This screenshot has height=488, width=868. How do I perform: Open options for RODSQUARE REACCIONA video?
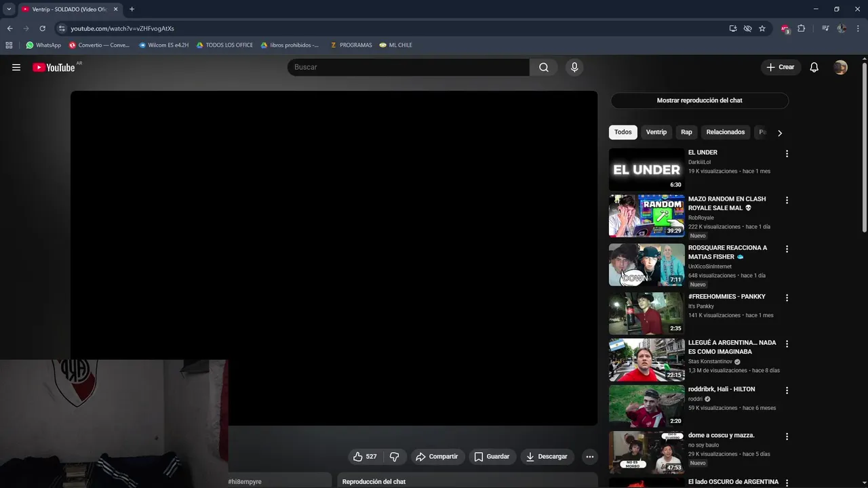(x=787, y=249)
